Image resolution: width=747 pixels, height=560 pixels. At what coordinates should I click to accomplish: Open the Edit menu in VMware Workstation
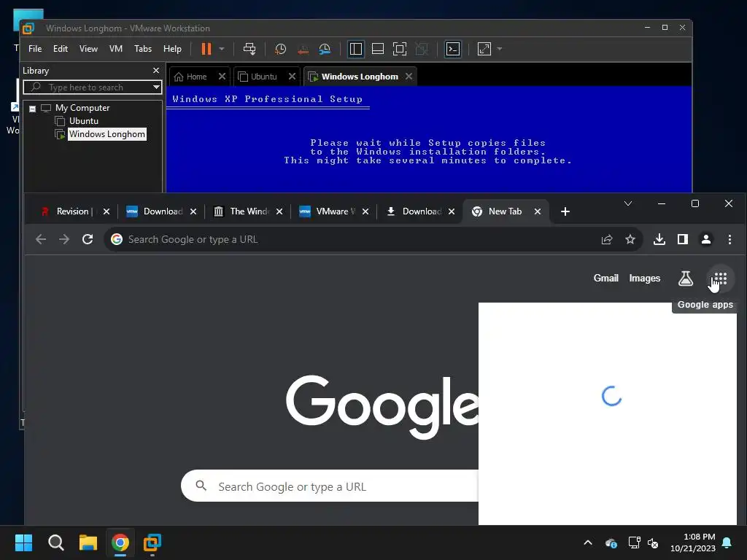(x=61, y=49)
